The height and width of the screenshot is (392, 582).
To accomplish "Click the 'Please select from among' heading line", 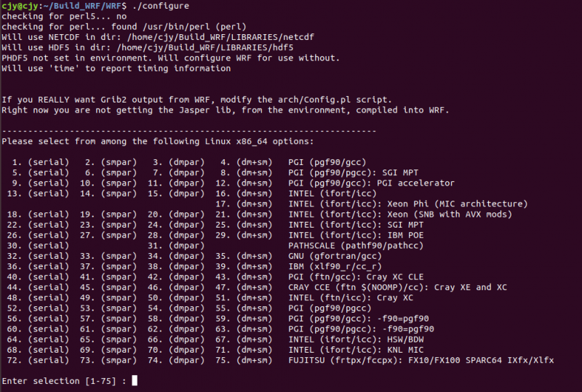I will point(158,141).
